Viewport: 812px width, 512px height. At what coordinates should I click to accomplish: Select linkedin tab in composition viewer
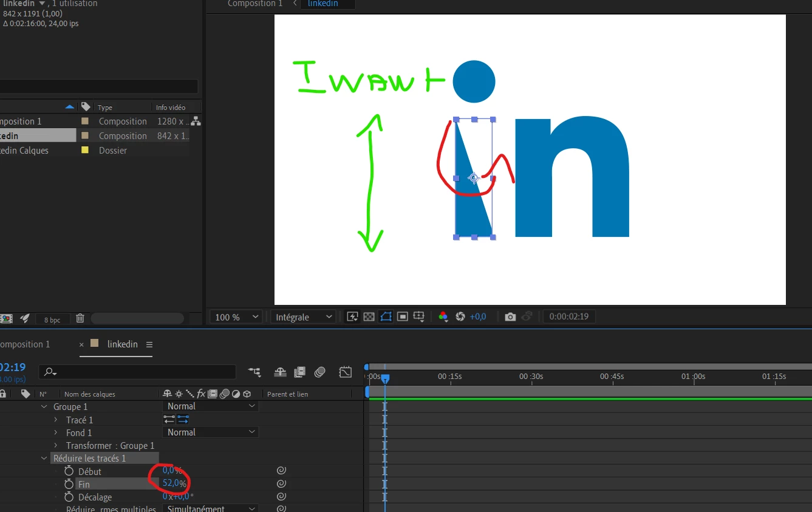click(322, 4)
